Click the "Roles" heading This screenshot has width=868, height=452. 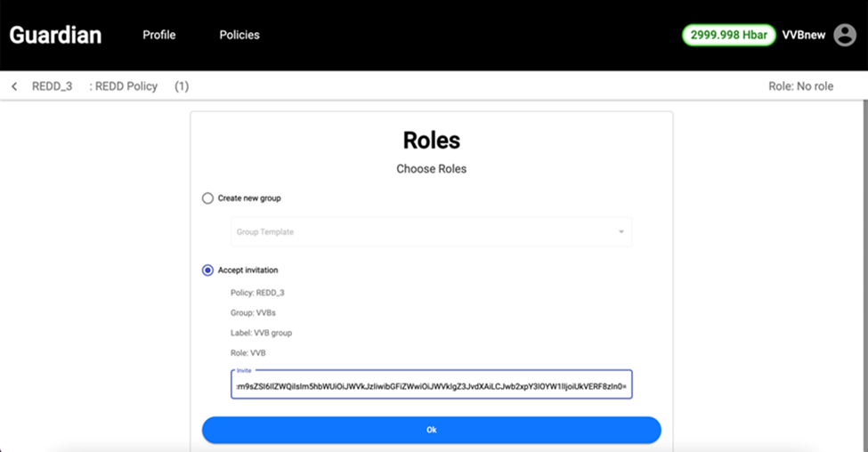pos(431,141)
